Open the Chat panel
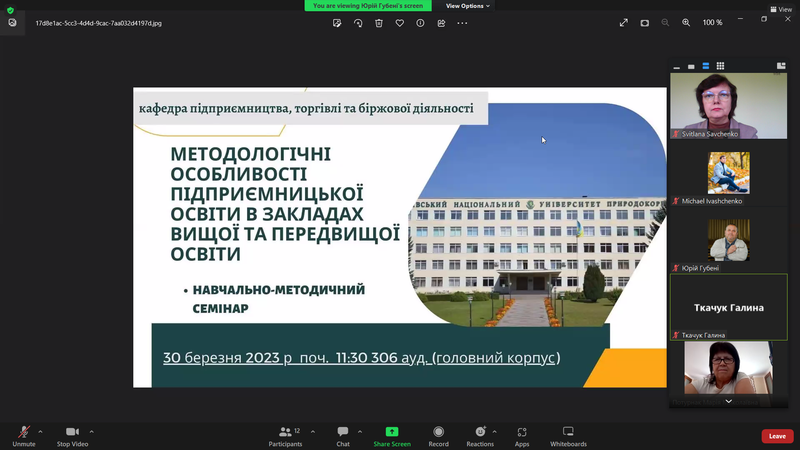800x450 pixels. pos(343,437)
